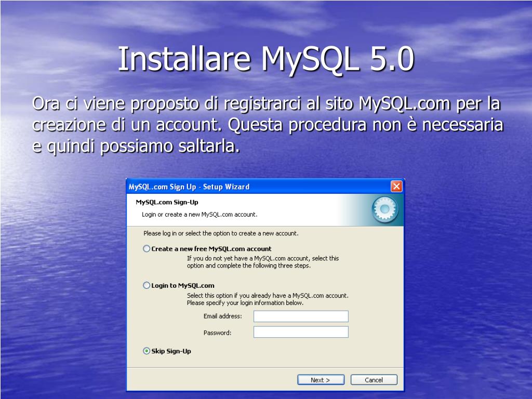Click the 'MySQL.com Sign-Up' heading text
The height and width of the screenshot is (399, 532).
pos(167,202)
